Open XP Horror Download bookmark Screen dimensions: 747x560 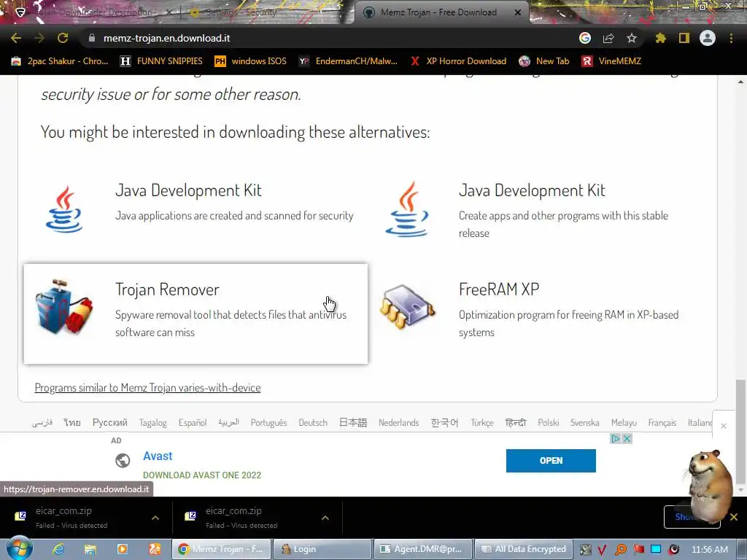pyautogui.click(x=458, y=61)
